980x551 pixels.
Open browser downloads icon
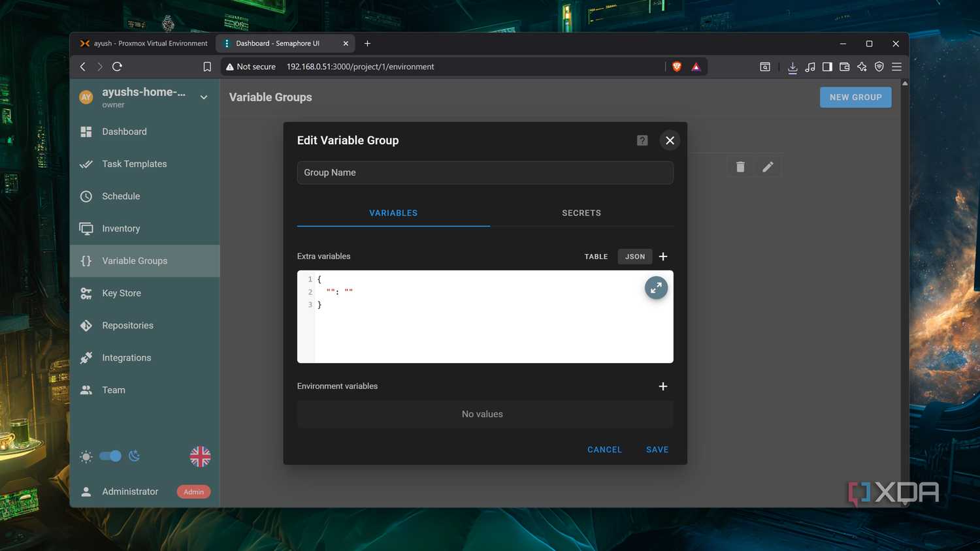(x=792, y=67)
